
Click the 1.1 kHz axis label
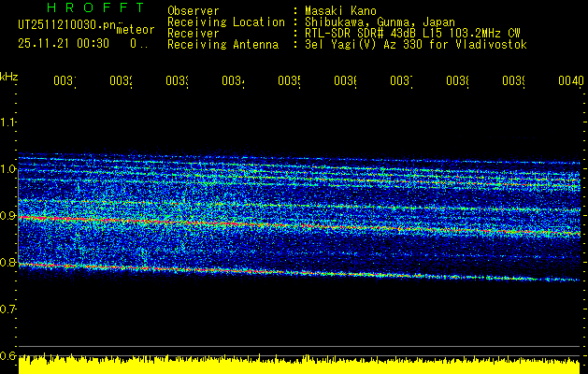(x=7, y=122)
